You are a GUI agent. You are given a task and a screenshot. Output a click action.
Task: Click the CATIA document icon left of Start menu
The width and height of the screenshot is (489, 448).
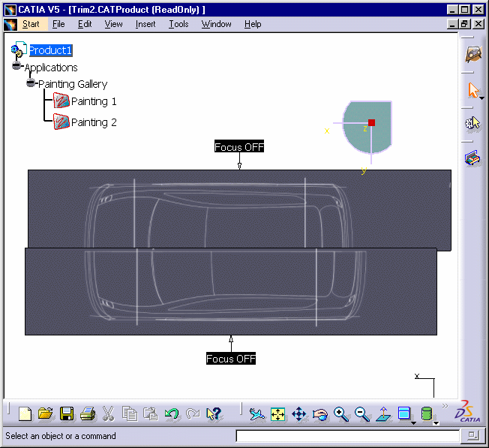point(10,24)
